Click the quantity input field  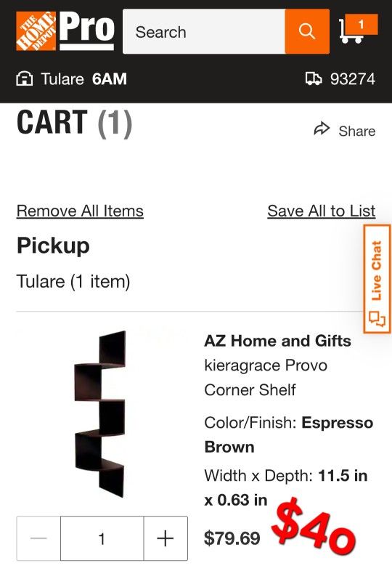point(102,538)
